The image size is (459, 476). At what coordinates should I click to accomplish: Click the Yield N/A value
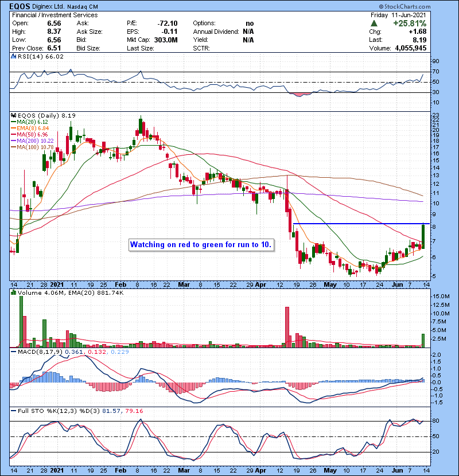(248, 40)
